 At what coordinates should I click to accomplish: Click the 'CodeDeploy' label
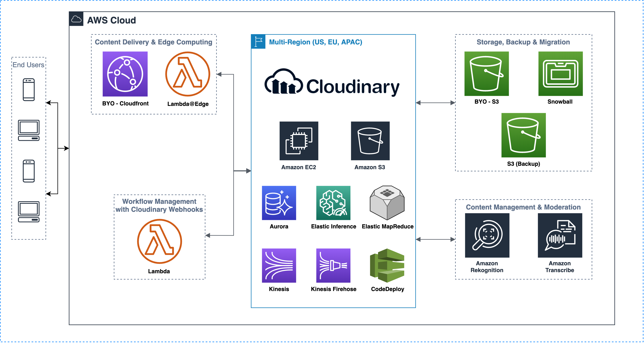[388, 289]
